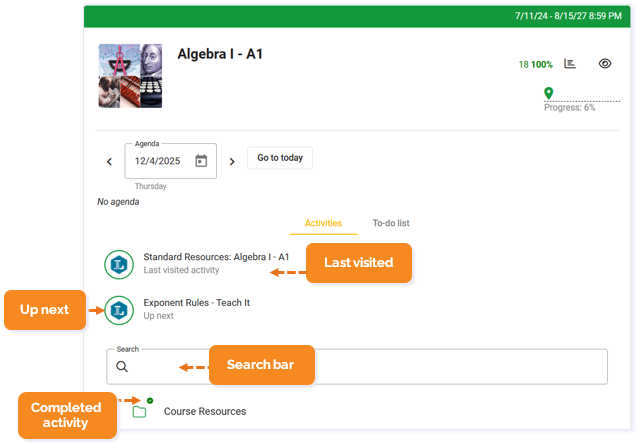Switch to the Activities tab

tap(323, 223)
